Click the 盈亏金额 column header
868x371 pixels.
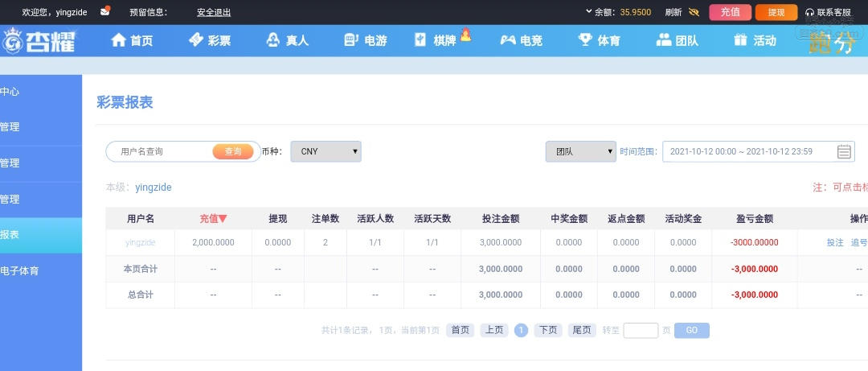[x=755, y=219]
